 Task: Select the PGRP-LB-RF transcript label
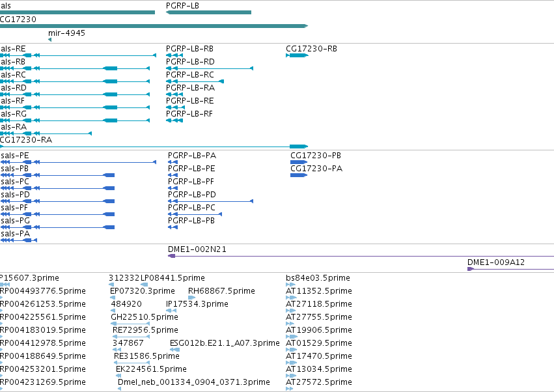[x=189, y=113]
